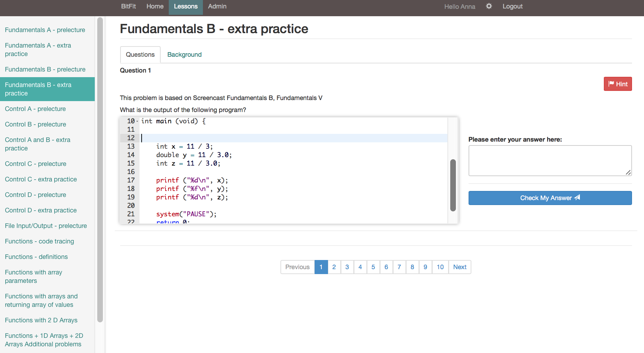Click code line 15 'int z = 11 / 3.0;'
The image size is (644, 353).
[188, 163]
